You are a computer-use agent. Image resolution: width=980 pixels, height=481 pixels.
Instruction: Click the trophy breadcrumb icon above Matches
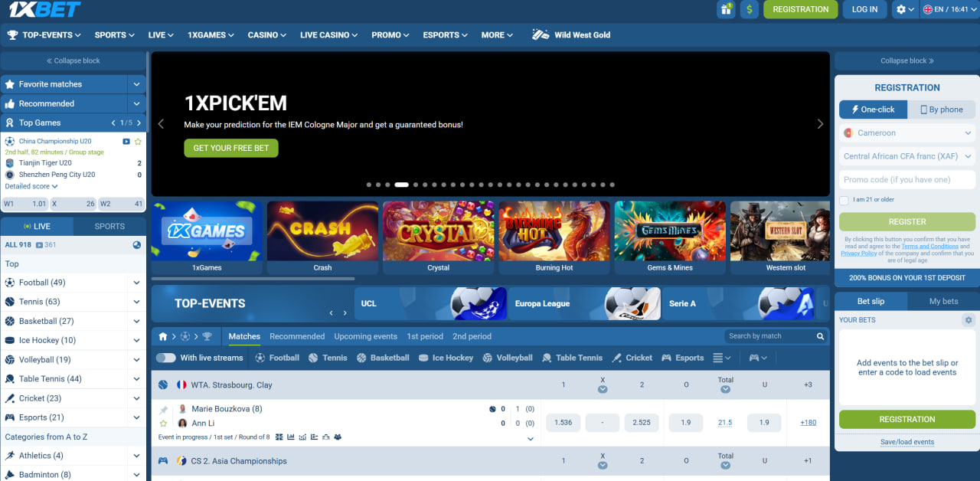click(x=207, y=336)
